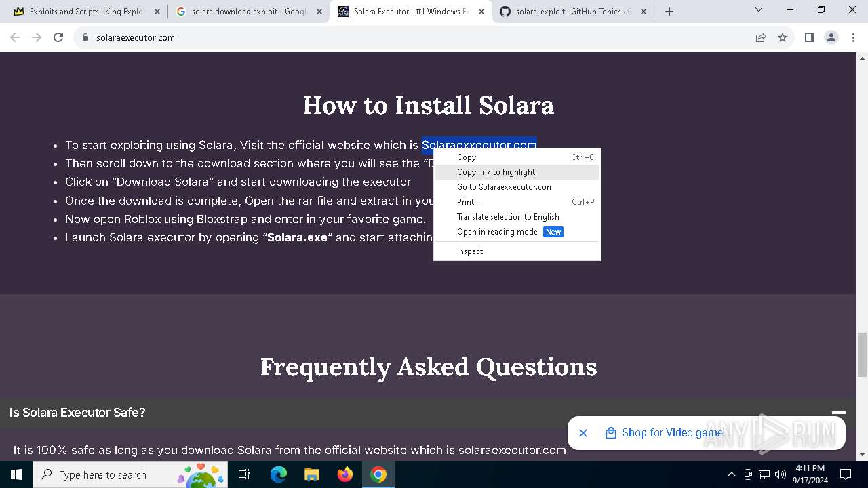Screen dimensions: 868x488
Task: Dismiss the Shop for Video game popup
Action: 583,432
